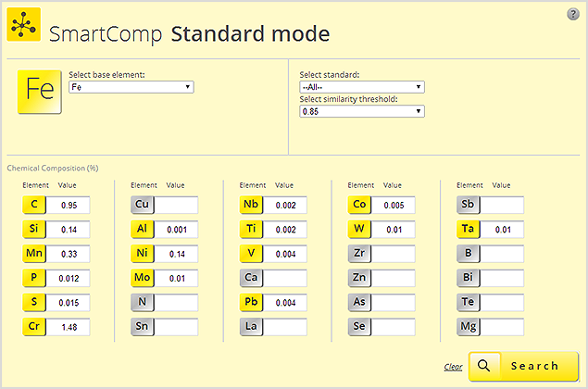Viewport: 588px width, 389px height.
Task: Click the W value field showing 0.01
Action: point(394,230)
